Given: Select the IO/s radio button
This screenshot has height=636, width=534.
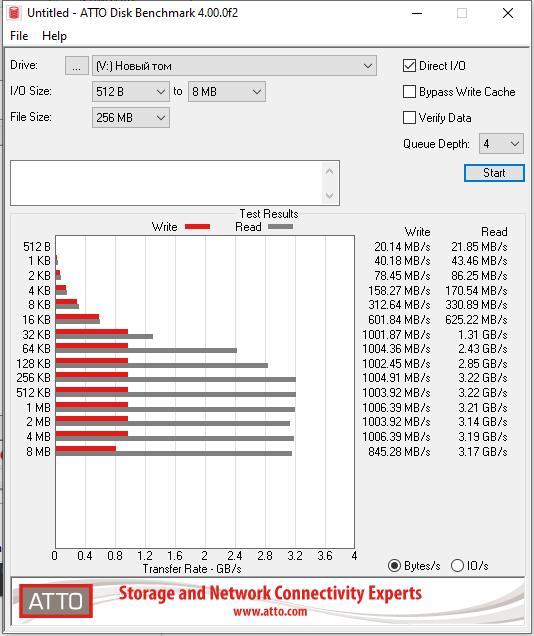Looking at the screenshot, I should 457,565.
